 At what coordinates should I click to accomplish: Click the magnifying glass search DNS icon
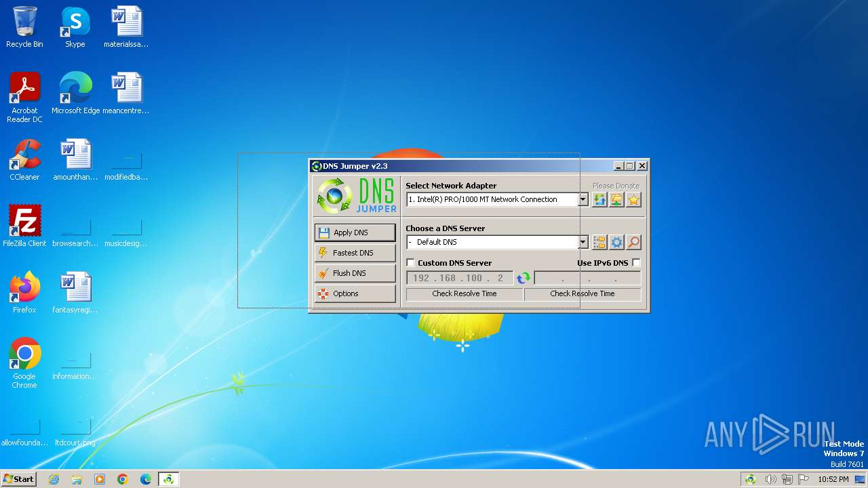coord(633,242)
